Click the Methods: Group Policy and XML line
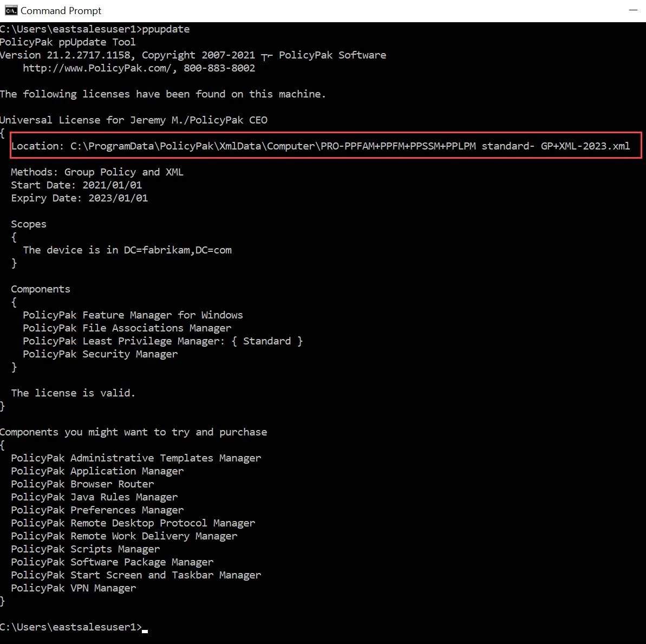The image size is (646, 644). click(97, 172)
